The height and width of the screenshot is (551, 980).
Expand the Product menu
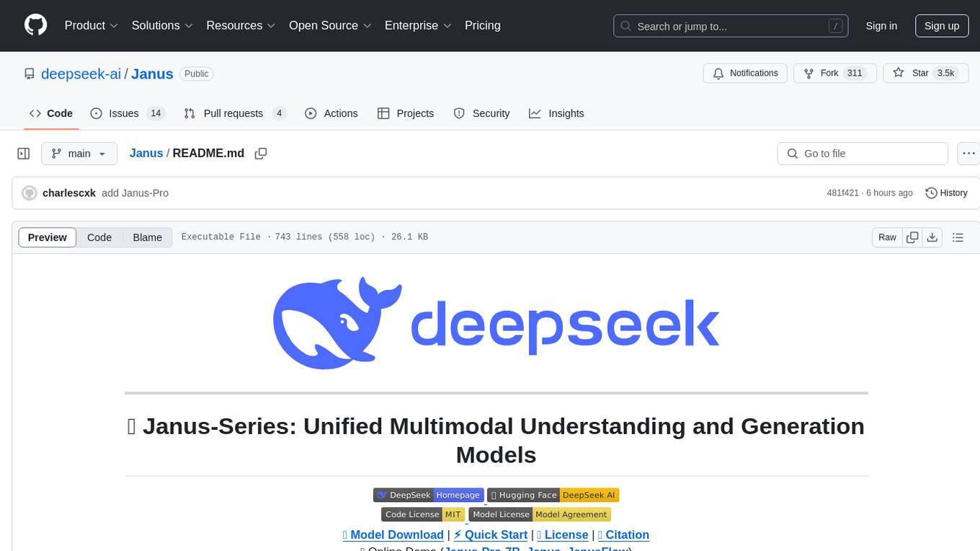92,25
